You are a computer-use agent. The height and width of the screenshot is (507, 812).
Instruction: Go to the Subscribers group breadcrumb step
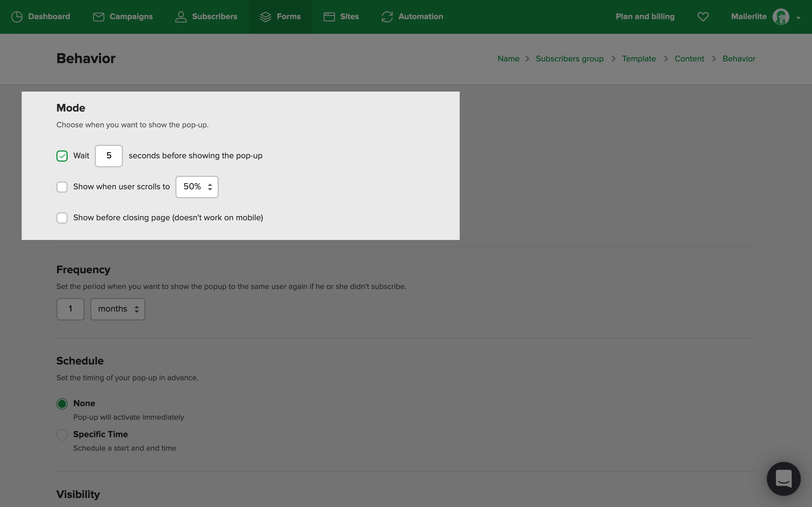(570, 59)
